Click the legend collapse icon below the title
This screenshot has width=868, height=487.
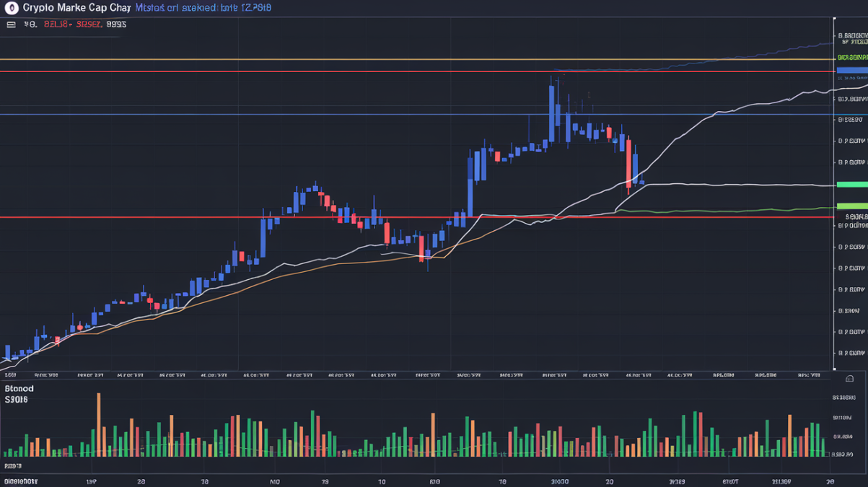click(x=11, y=25)
